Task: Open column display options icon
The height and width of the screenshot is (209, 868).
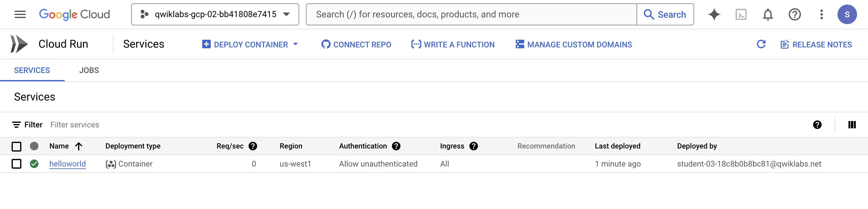Action: pos(852,125)
